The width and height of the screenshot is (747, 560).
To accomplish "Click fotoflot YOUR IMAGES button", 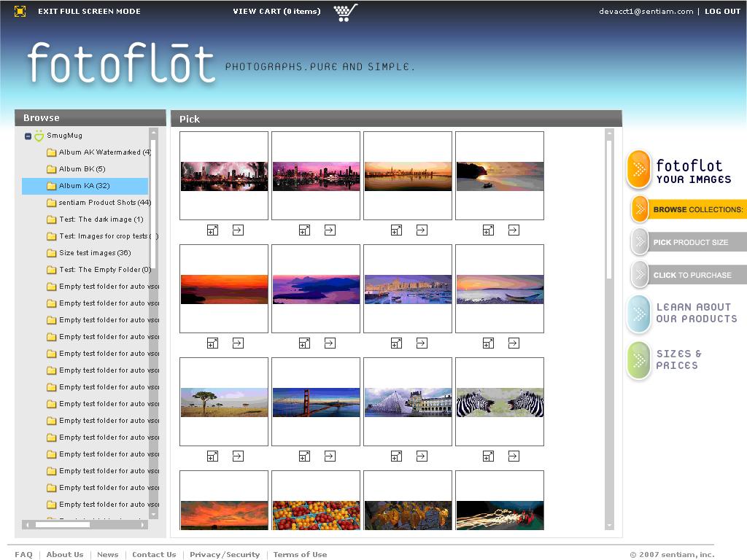I will coord(679,171).
